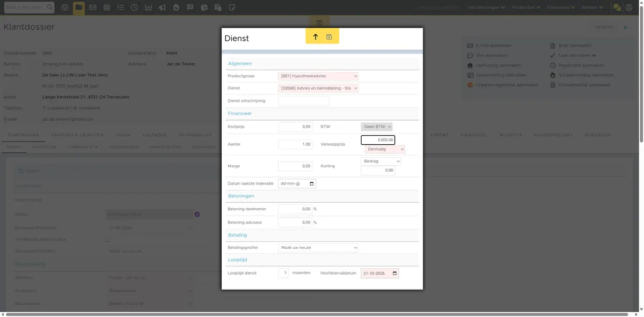Viewport: 644px width, 317px height.
Task: Expand the Dienst dropdown in Algemeen
Action: tap(318, 89)
